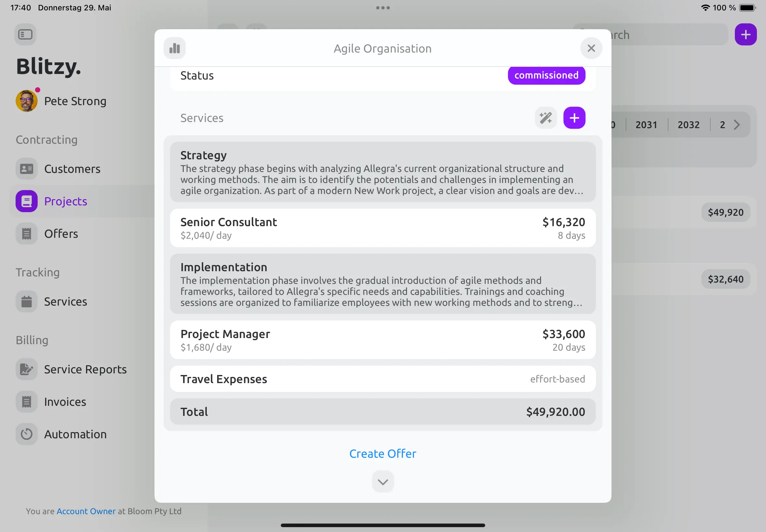Advance the year selector with right chevron
The width and height of the screenshot is (766, 532).
pos(737,125)
